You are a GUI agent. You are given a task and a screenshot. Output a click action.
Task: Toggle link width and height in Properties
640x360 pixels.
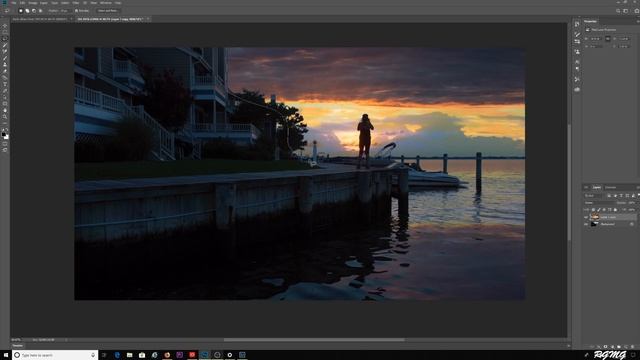[607, 38]
